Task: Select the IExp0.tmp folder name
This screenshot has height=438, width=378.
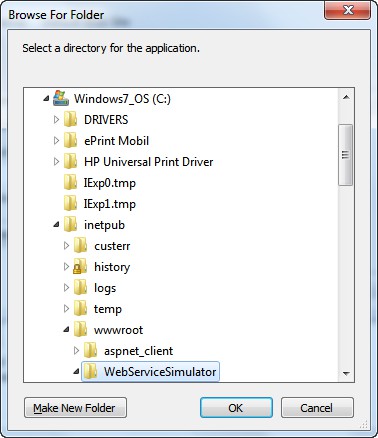Action: (110, 183)
